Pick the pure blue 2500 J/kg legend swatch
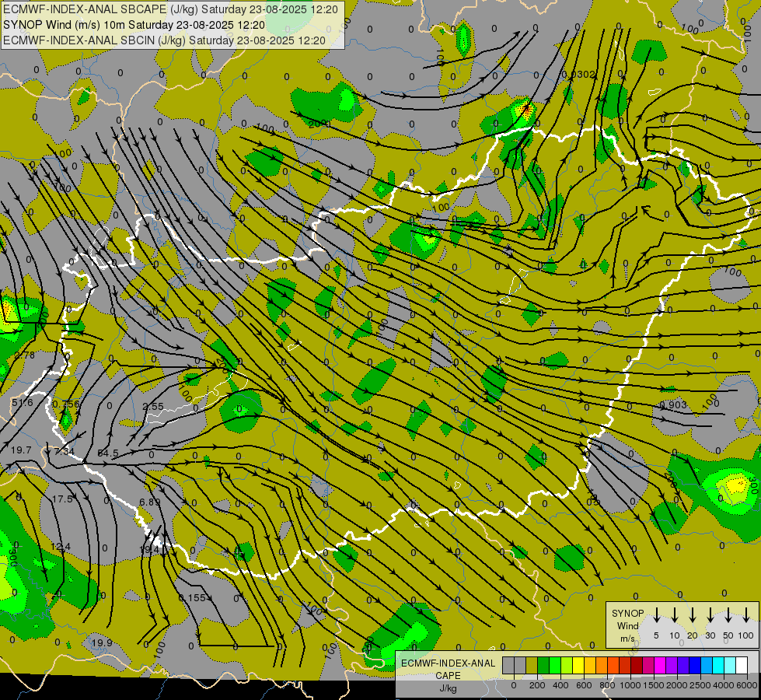This screenshot has width=761, height=700. tap(696, 665)
